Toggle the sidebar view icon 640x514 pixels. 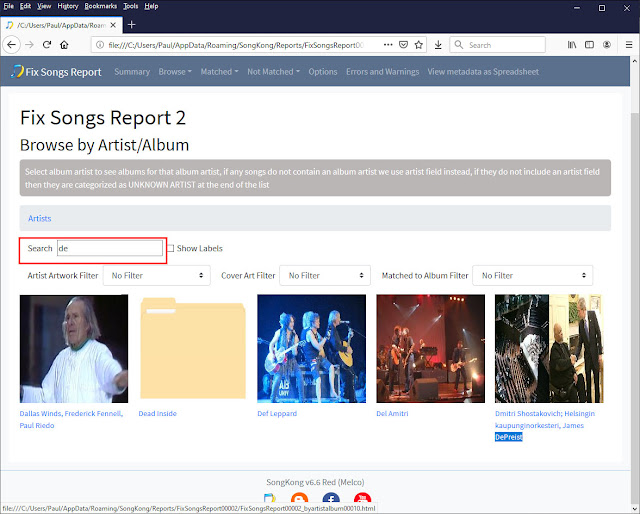(589, 45)
